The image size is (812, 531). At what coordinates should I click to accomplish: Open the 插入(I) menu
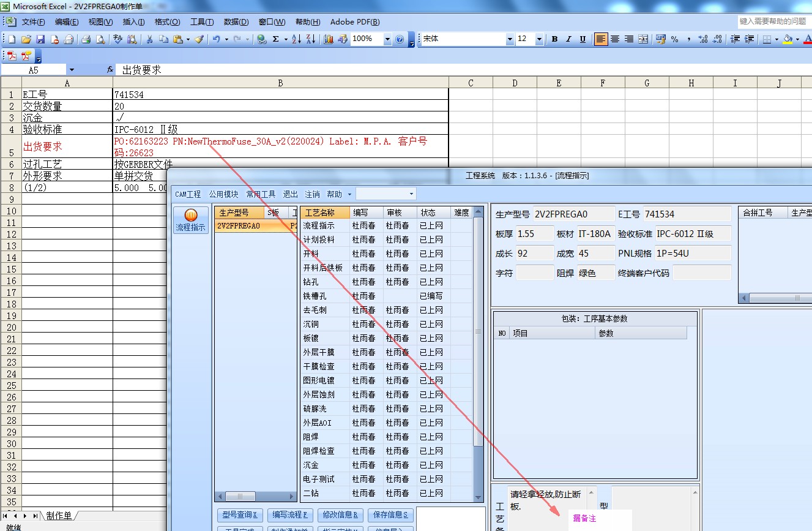coord(133,22)
